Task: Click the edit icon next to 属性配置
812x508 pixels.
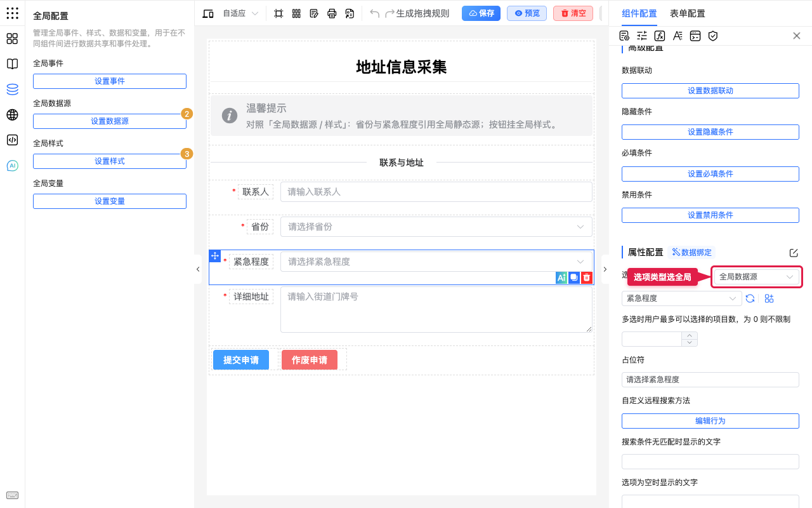Action: [x=794, y=253]
